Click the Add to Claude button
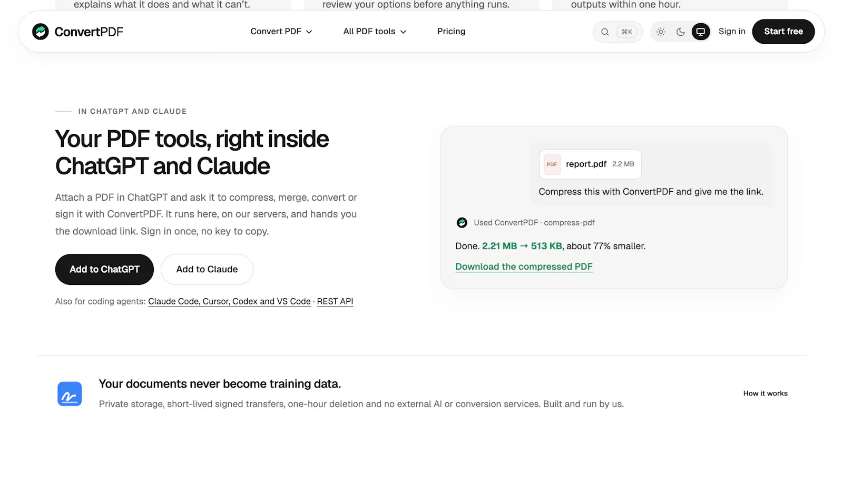This screenshot has height=504, width=843. pyautogui.click(x=207, y=270)
